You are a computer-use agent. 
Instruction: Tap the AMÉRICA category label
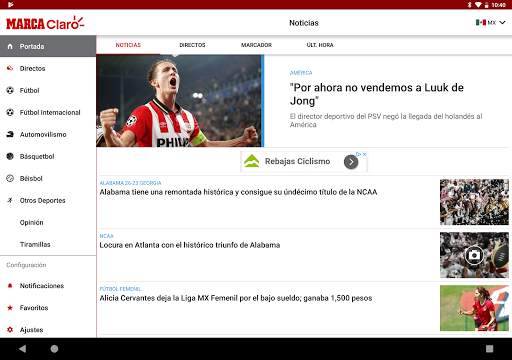click(301, 73)
